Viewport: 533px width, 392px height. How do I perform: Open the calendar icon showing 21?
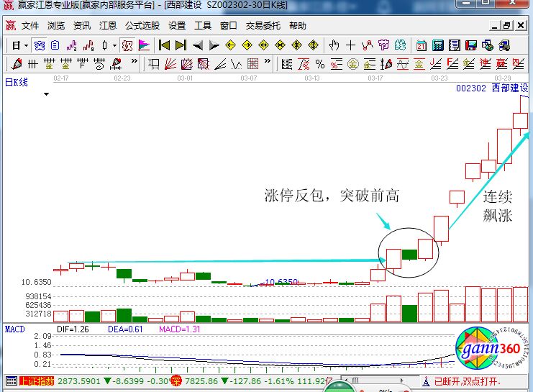[422, 45]
